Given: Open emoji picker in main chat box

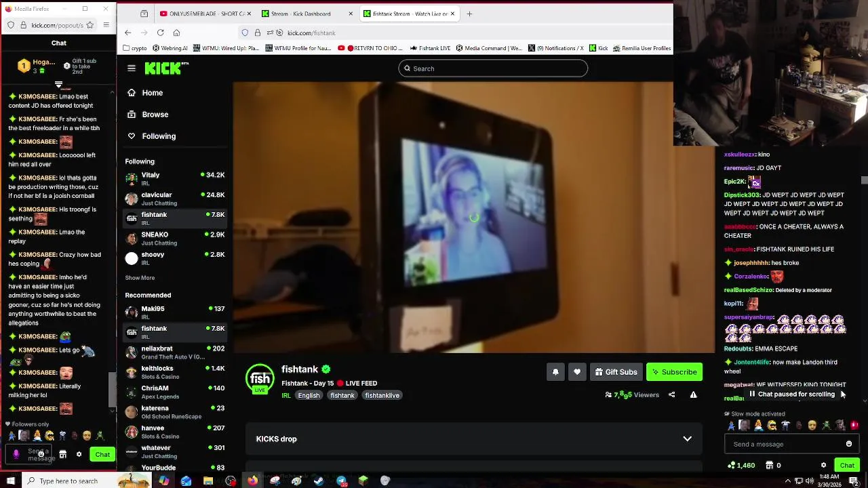Looking at the screenshot, I should pos(849,444).
